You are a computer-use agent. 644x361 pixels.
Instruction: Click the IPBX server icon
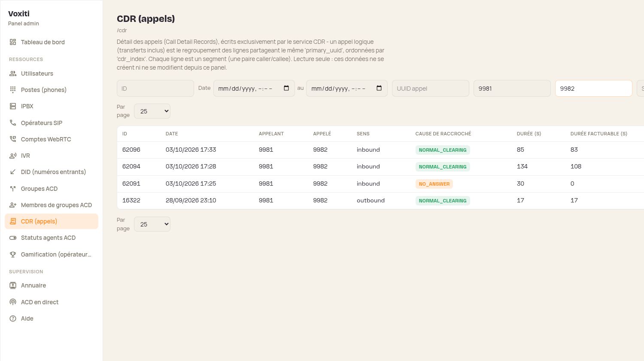click(13, 106)
